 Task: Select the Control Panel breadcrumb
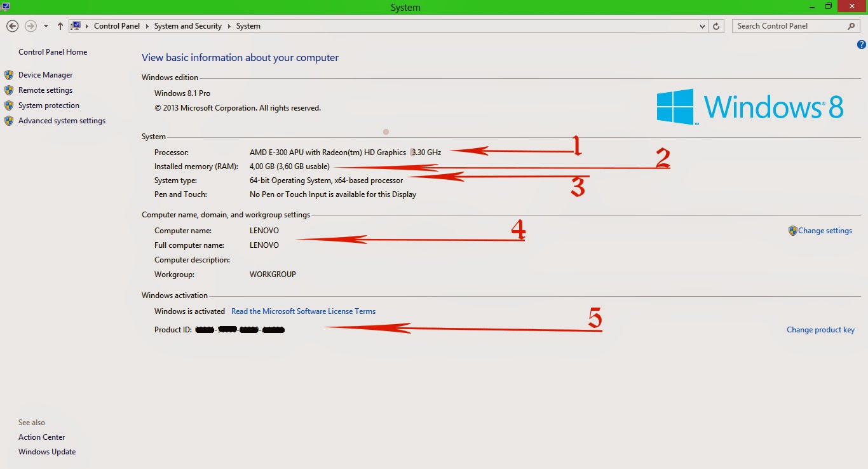[x=117, y=25]
